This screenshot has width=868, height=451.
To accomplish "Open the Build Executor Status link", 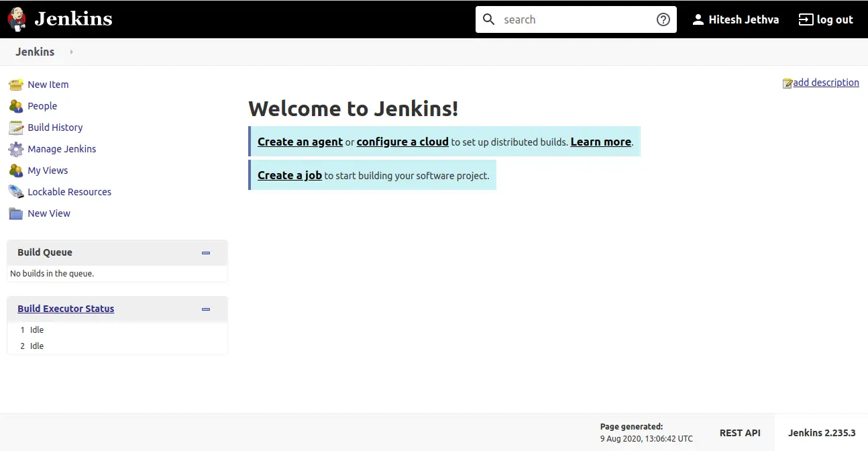I will click(66, 309).
